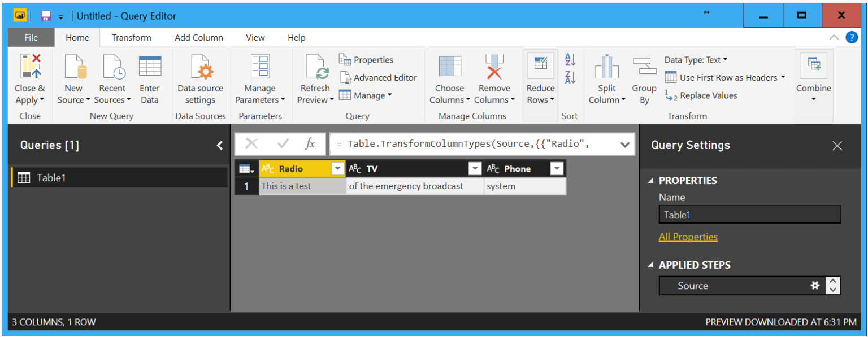This screenshot has height=337, width=868.
Task: Adjust the Source step with its stepper arrows
Action: pyautogui.click(x=832, y=285)
